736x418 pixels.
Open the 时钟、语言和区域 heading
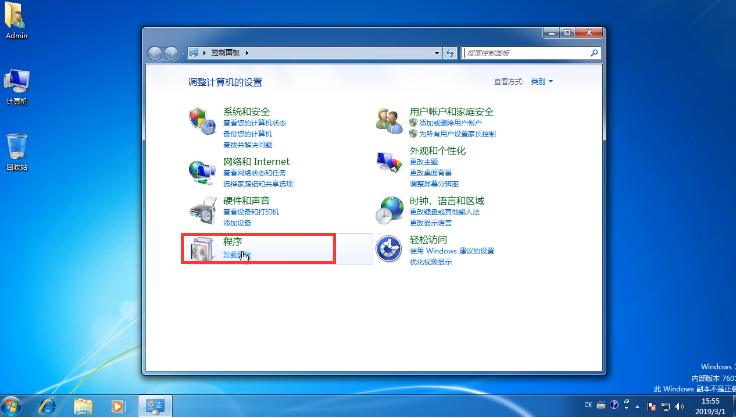447,201
